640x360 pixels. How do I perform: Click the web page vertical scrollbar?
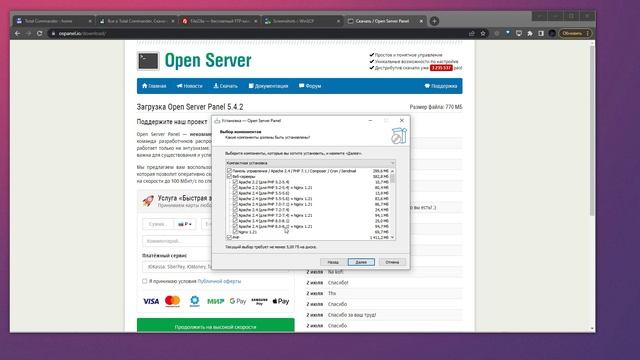[x=592, y=131]
